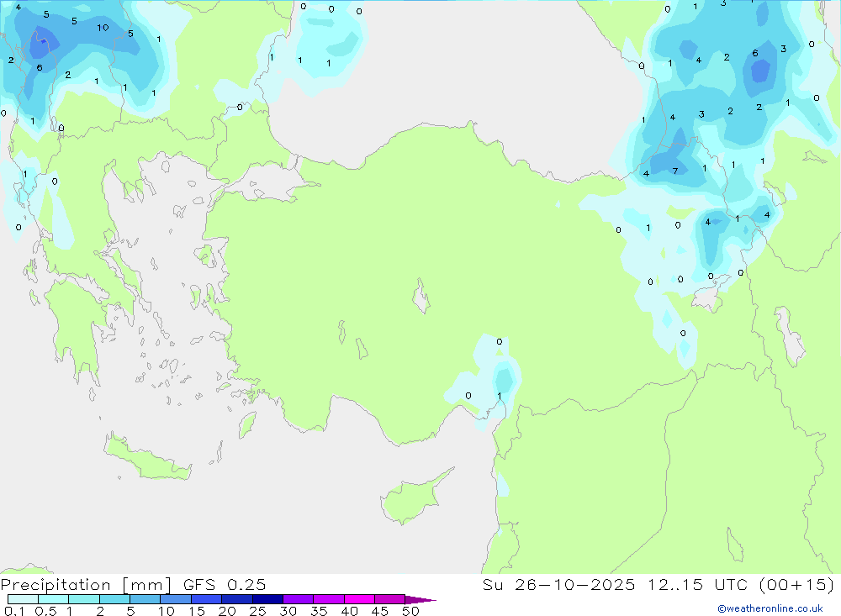The height and width of the screenshot is (616, 841).
Task: Click the 35–40 mm legend color box
Action: [328, 599]
